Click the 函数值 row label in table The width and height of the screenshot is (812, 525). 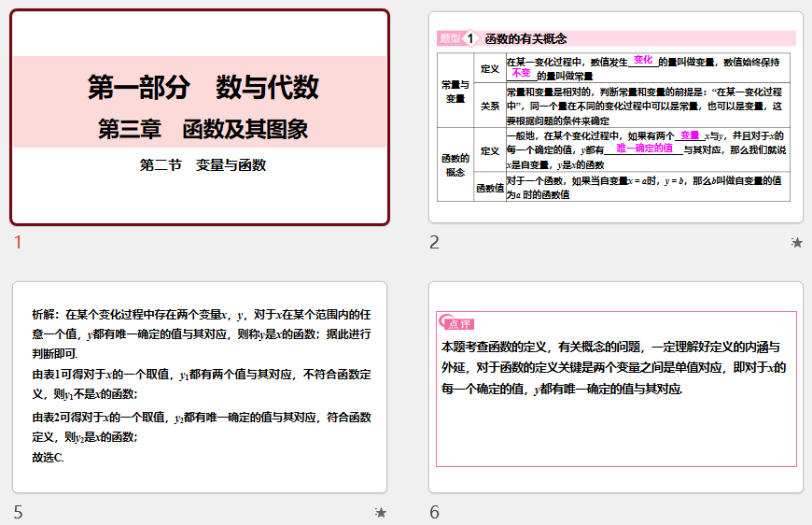tap(489, 188)
